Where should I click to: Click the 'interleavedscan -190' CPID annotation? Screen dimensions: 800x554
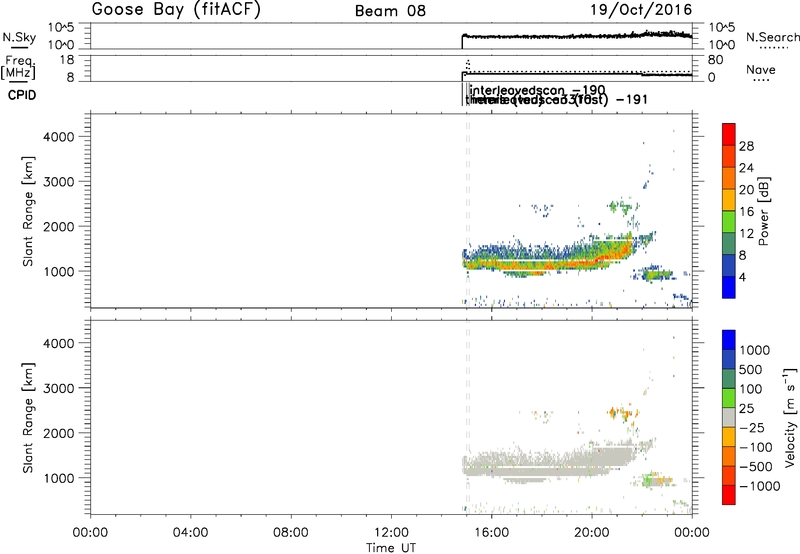[x=537, y=90]
